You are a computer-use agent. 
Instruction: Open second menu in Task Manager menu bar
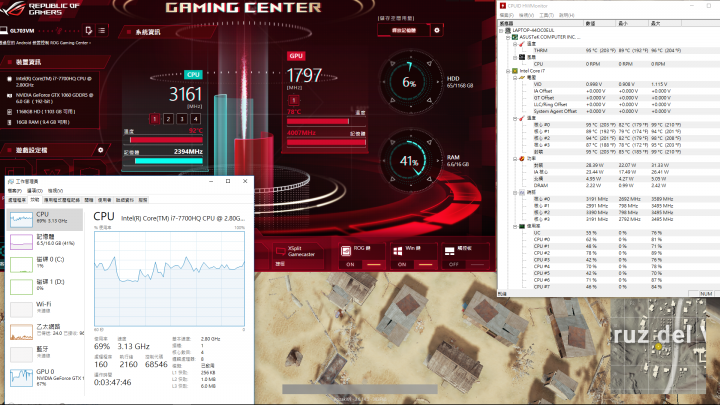(35, 191)
